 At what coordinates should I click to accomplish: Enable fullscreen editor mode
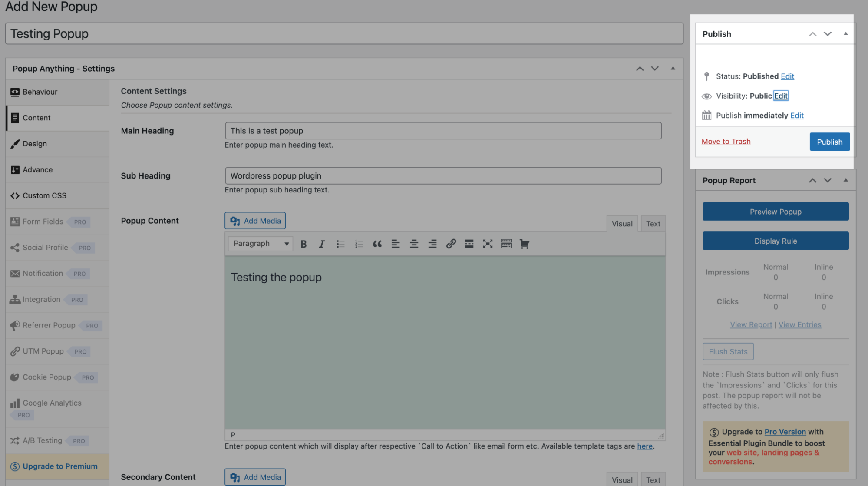click(x=487, y=244)
